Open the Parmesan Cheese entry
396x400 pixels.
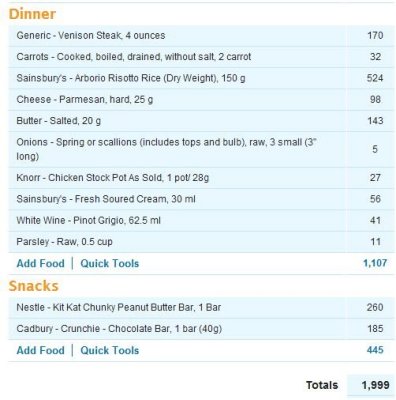click(x=85, y=99)
